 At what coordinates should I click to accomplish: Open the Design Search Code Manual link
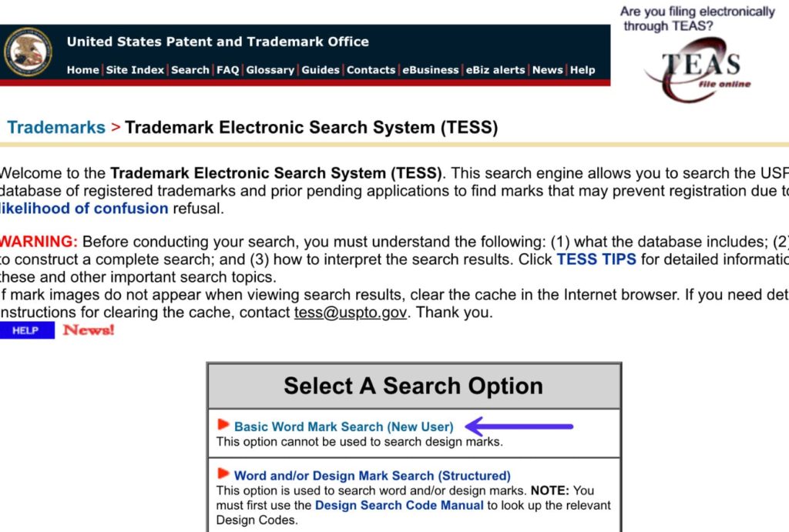click(x=398, y=506)
